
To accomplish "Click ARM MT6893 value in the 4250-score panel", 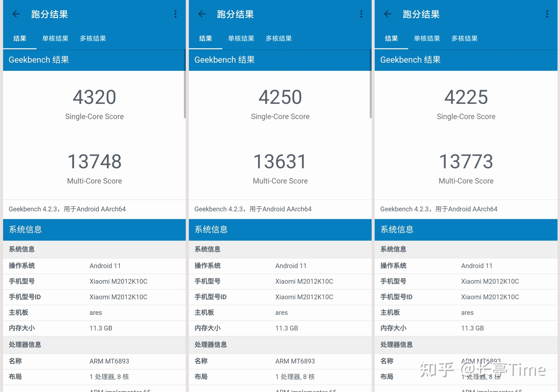I will tap(295, 361).
